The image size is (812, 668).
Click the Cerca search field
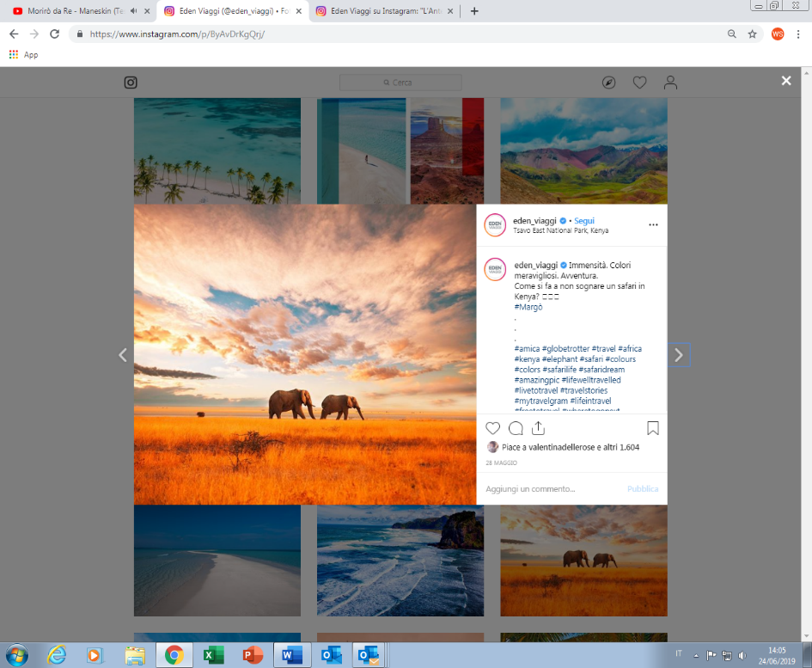point(400,83)
